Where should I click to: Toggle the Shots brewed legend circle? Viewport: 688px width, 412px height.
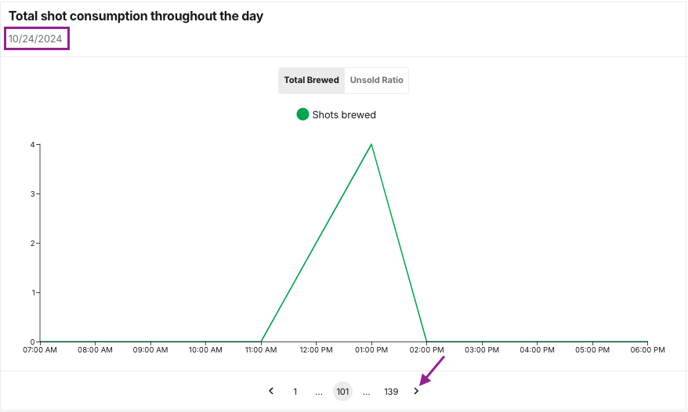point(302,115)
